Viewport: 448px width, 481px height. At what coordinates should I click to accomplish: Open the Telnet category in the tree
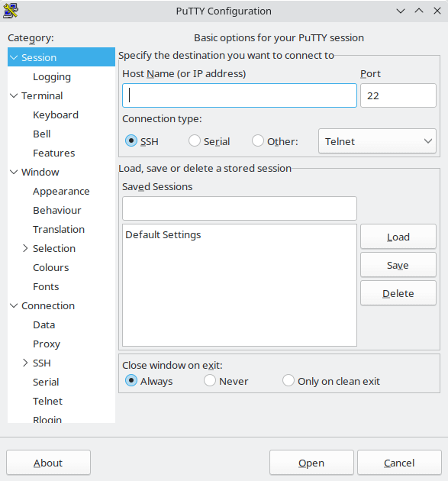(47, 402)
